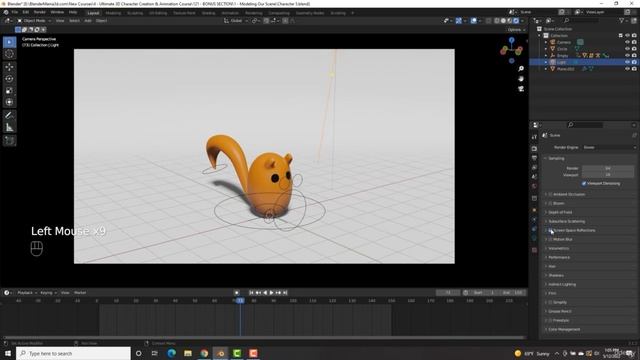
Task: Open the Tool properties tab icon
Action: pyautogui.click(x=534, y=137)
